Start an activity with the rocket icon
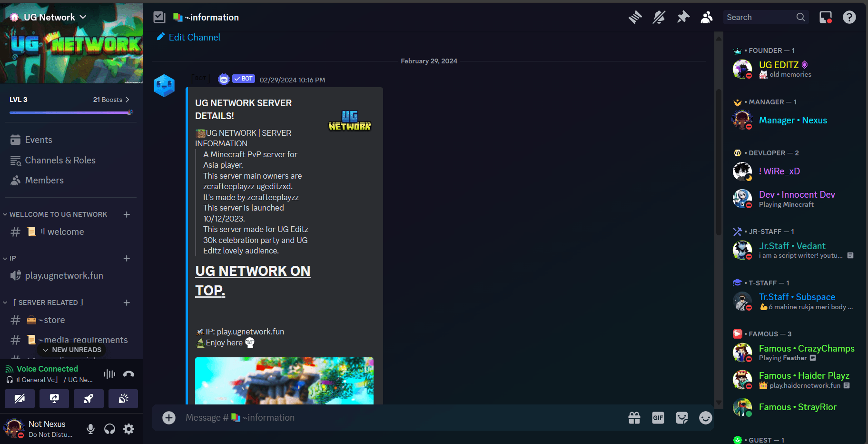This screenshot has width=868, height=444. pos(89,399)
